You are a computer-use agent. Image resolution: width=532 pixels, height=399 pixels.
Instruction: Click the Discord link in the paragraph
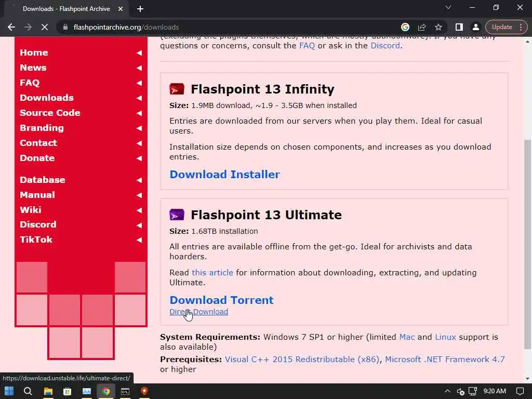click(385, 46)
